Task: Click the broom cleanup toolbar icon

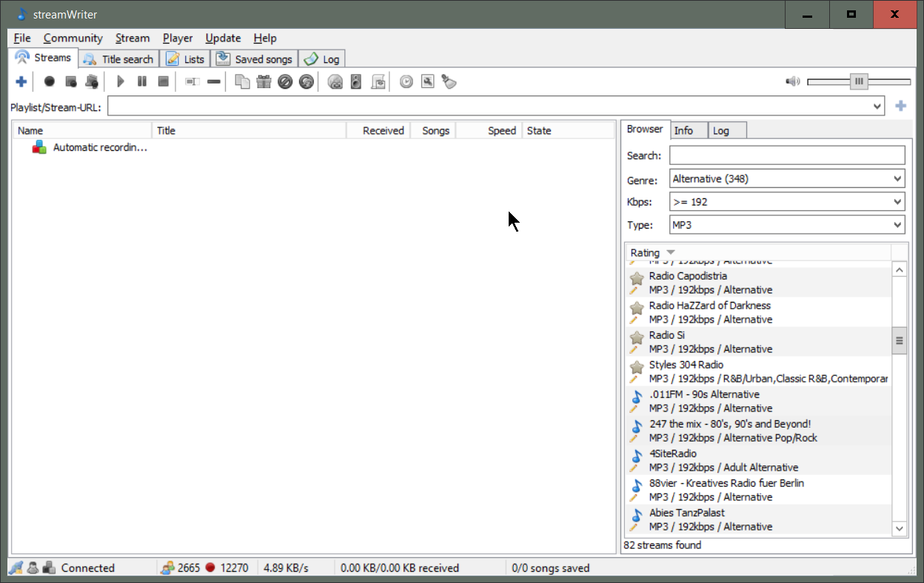Action: pos(449,81)
